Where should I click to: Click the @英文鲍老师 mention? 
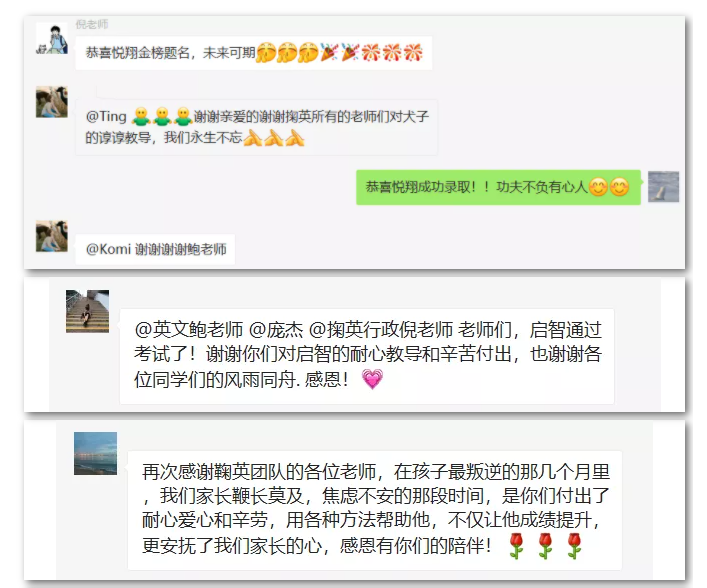188,330
